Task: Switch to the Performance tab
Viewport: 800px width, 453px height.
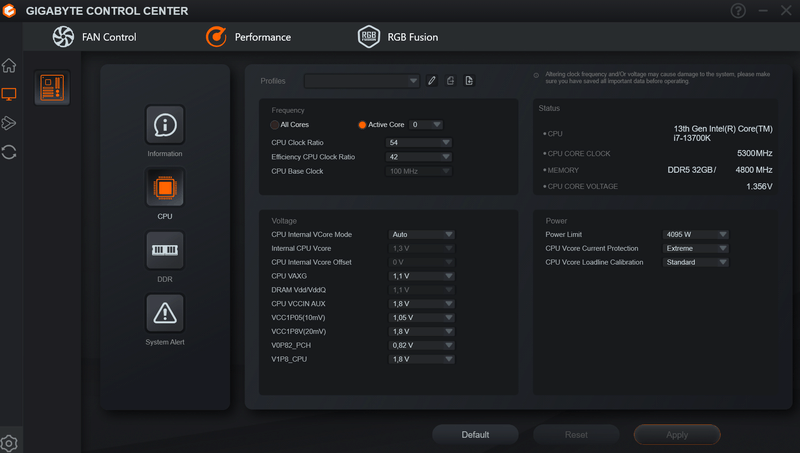Action: coord(248,37)
